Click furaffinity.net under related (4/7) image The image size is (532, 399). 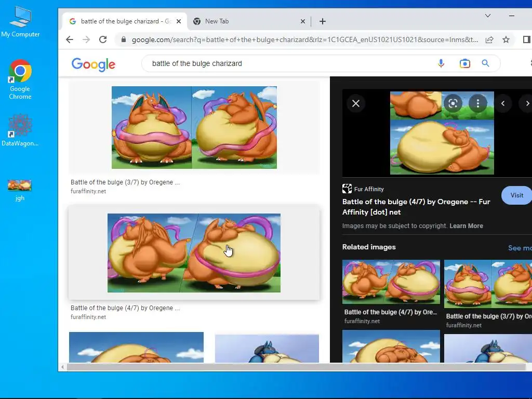click(x=362, y=321)
